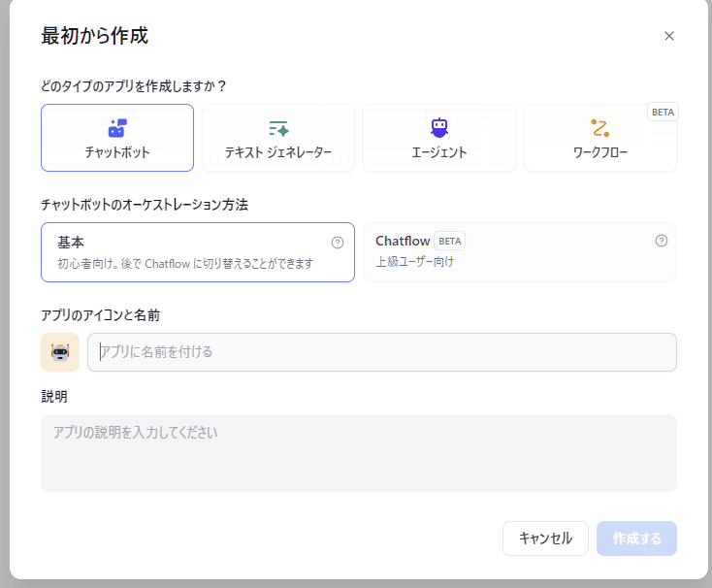Focus the アプリの説明 description text area
Viewport: 712px width, 588px height.
359,453
